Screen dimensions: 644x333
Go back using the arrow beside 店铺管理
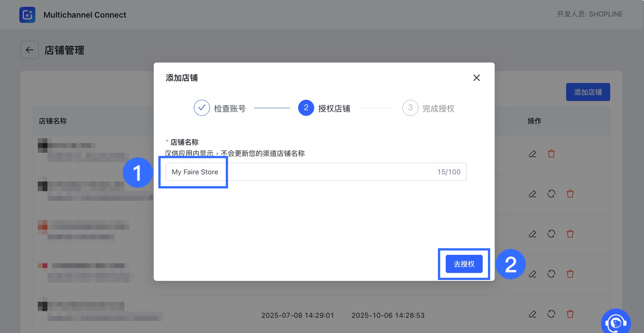tap(30, 50)
